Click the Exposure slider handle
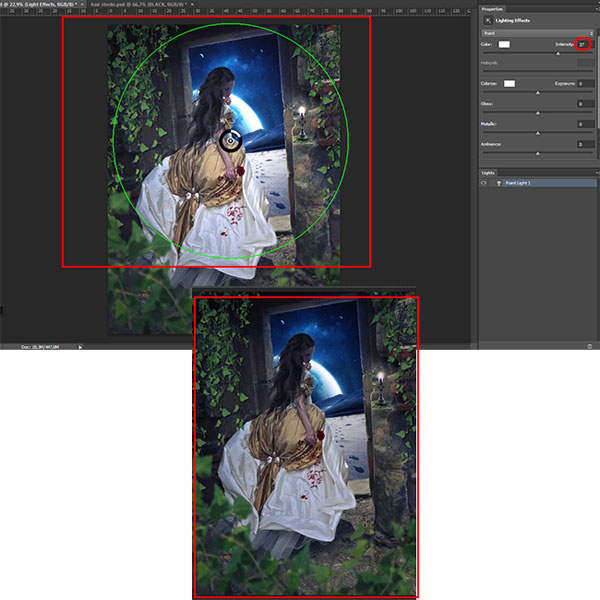The image size is (600, 600). tap(538, 93)
